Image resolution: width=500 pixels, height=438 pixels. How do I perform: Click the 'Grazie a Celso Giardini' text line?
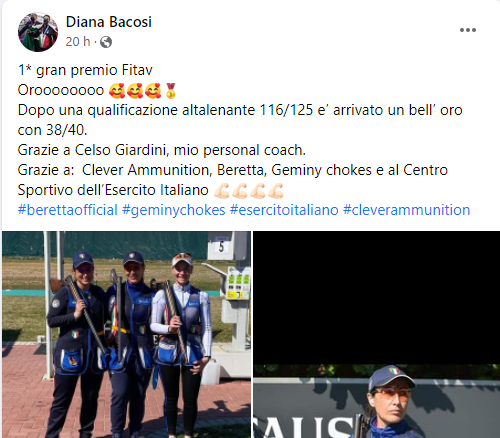162,150
